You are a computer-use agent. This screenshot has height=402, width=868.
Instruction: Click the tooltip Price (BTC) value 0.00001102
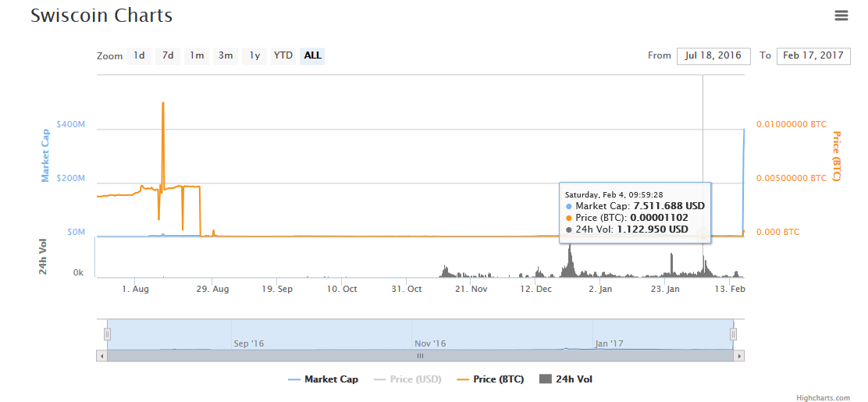(659, 218)
